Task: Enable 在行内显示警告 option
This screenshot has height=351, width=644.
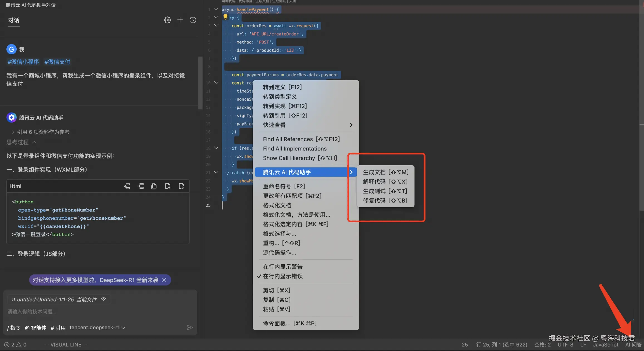Action: [283, 267]
